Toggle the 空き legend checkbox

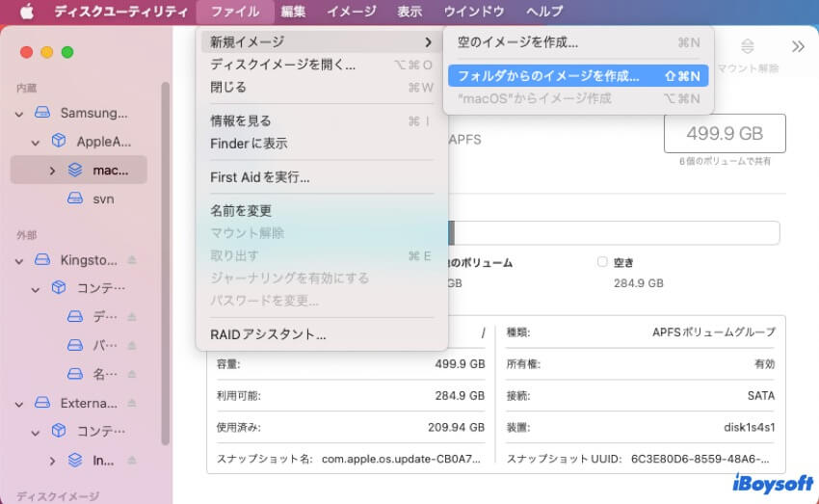[602, 262]
